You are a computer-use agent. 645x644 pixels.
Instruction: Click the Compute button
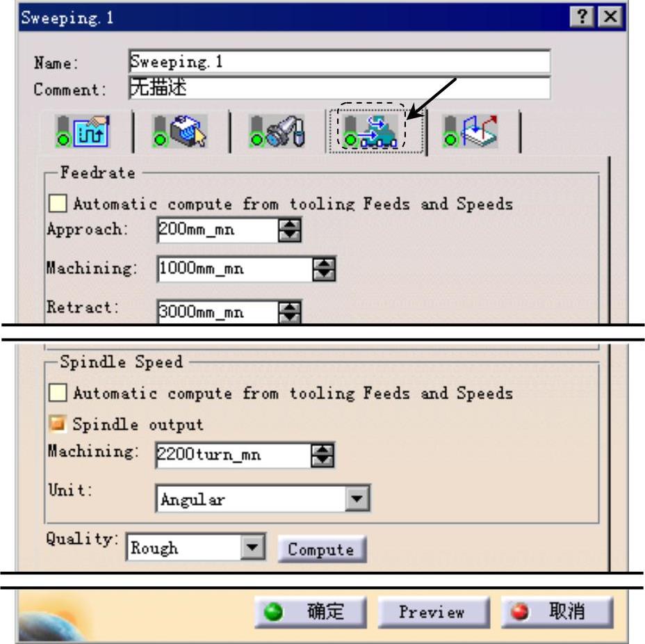pyautogui.click(x=322, y=549)
